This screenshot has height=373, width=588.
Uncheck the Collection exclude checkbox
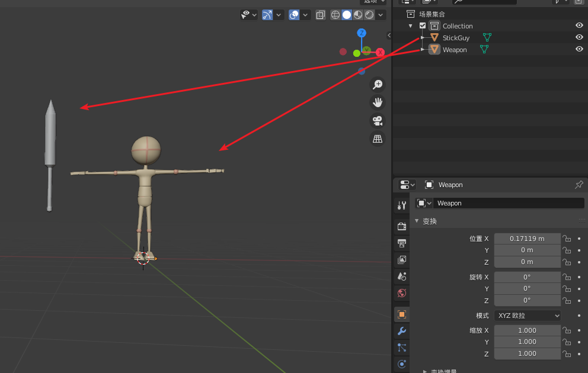(x=423, y=26)
